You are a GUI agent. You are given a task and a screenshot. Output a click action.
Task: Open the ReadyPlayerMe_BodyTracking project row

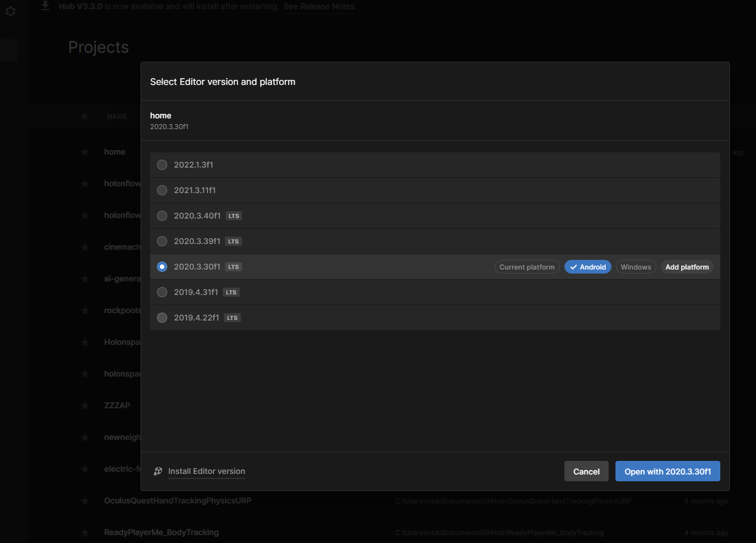pyautogui.click(x=391, y=532)
